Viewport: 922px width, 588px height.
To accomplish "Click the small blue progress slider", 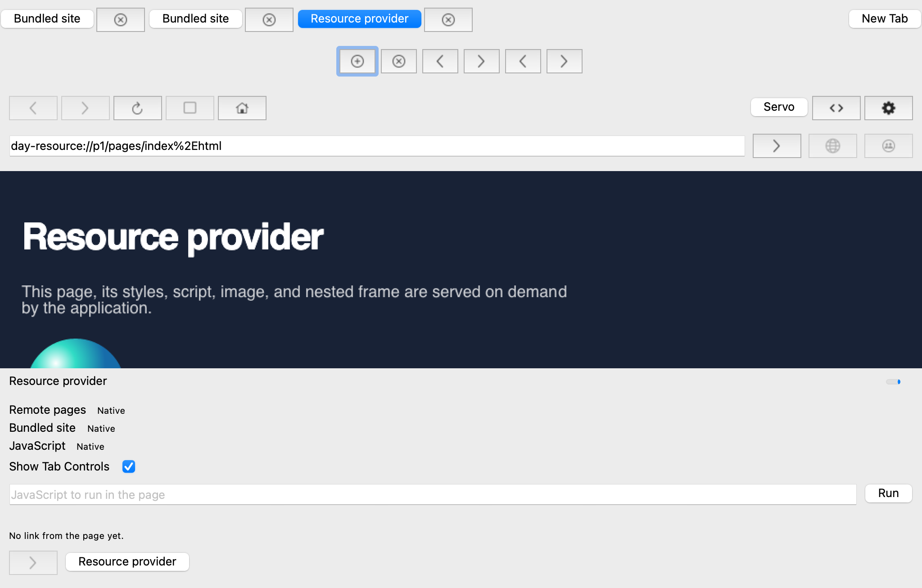I will (x=893, y=382).
